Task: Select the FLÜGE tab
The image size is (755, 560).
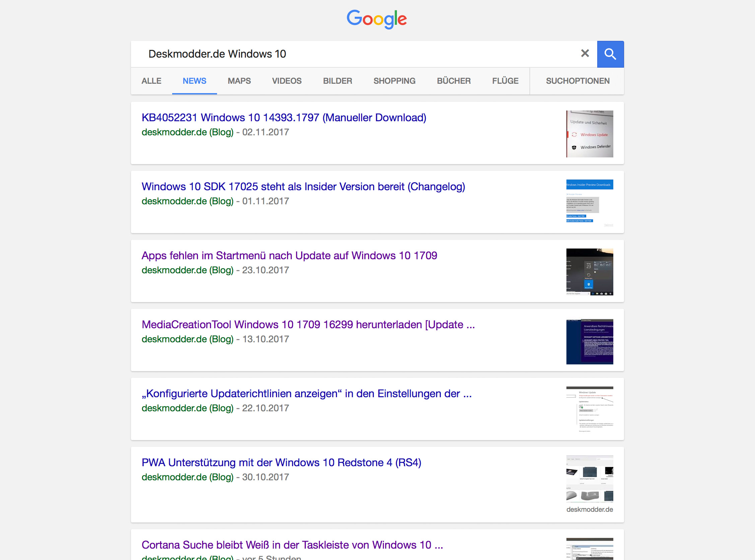Action: (x=505, y=81)
